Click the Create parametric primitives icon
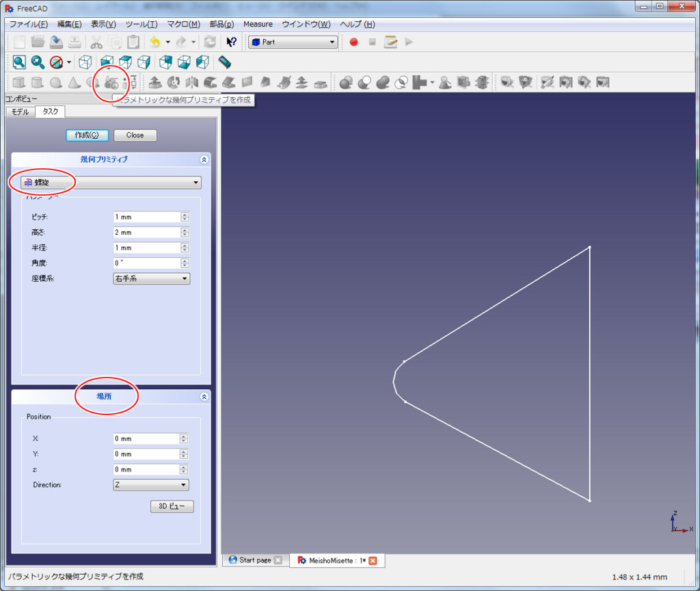 tap(111, 83)
